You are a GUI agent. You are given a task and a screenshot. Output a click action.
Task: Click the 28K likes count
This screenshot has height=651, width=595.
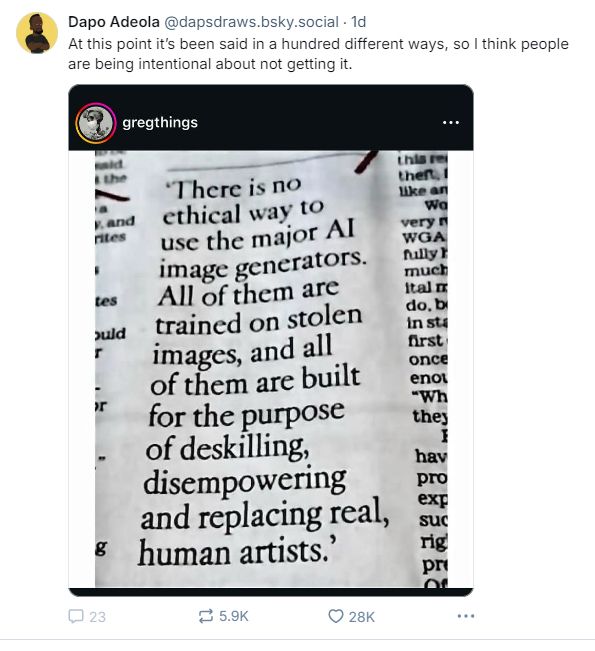coord(361,617)
